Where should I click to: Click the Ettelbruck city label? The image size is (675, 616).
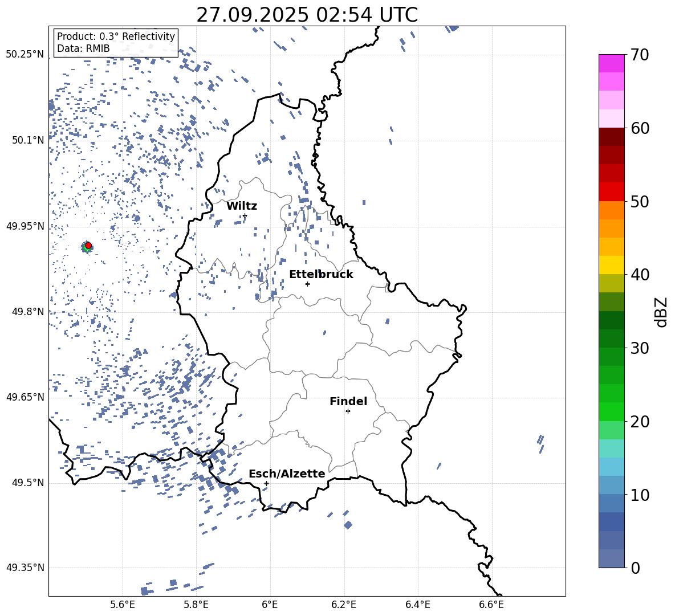(321, 275)
